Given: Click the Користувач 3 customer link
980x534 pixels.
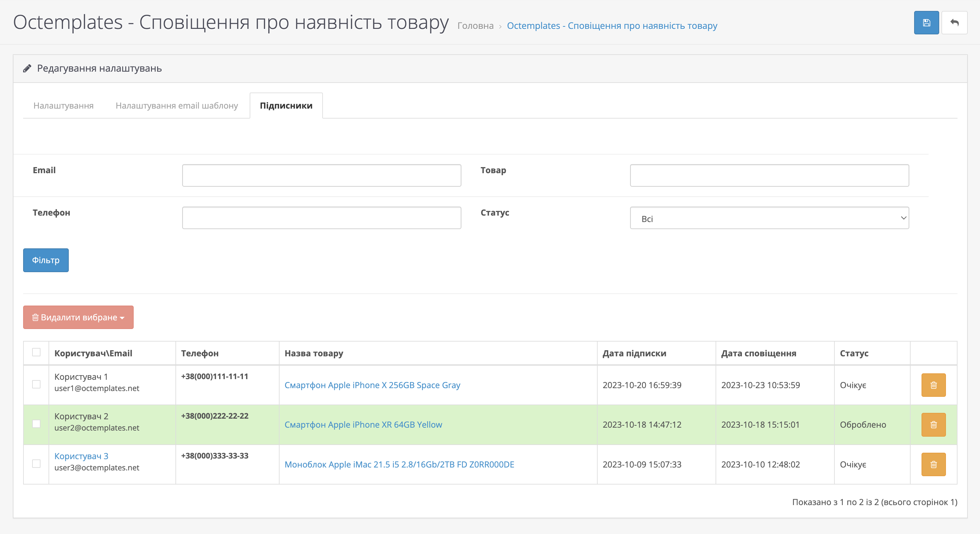Looking at the screenshot, I should [81, 456].
